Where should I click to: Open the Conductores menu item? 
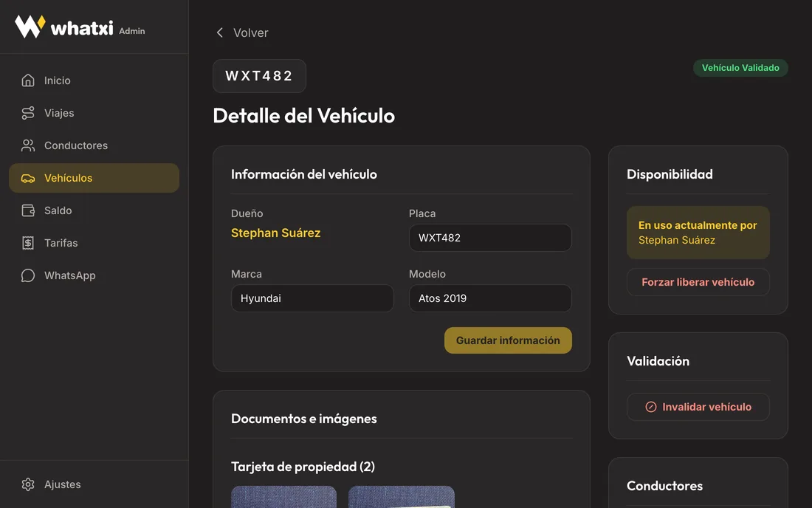(94, 145)
